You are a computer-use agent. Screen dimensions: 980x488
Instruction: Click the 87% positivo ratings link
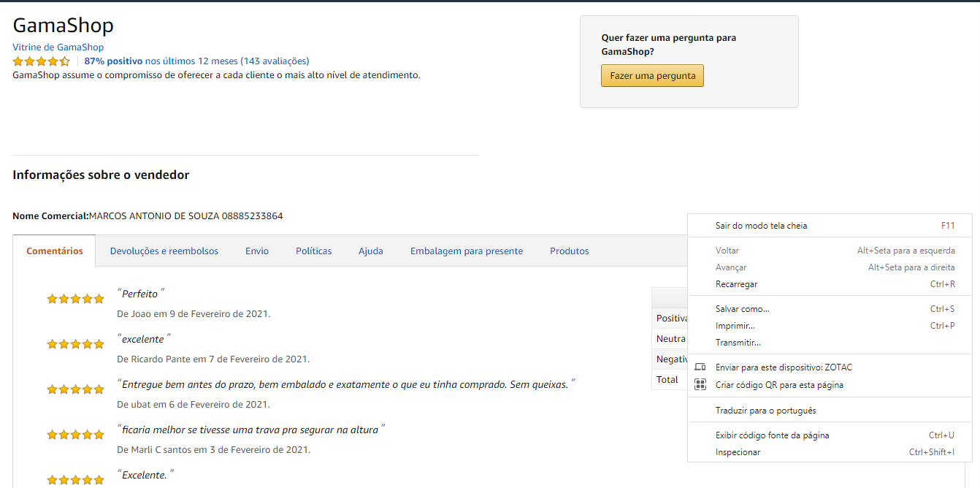(113, 61)
